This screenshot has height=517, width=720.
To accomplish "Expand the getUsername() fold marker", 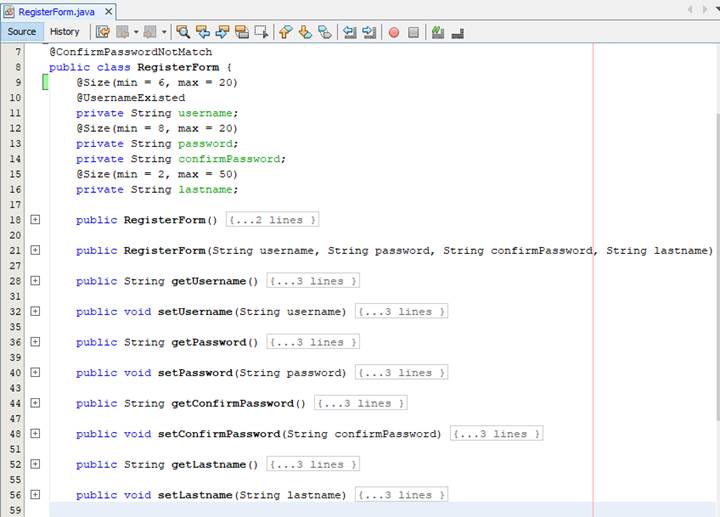I will pos(35,281).
